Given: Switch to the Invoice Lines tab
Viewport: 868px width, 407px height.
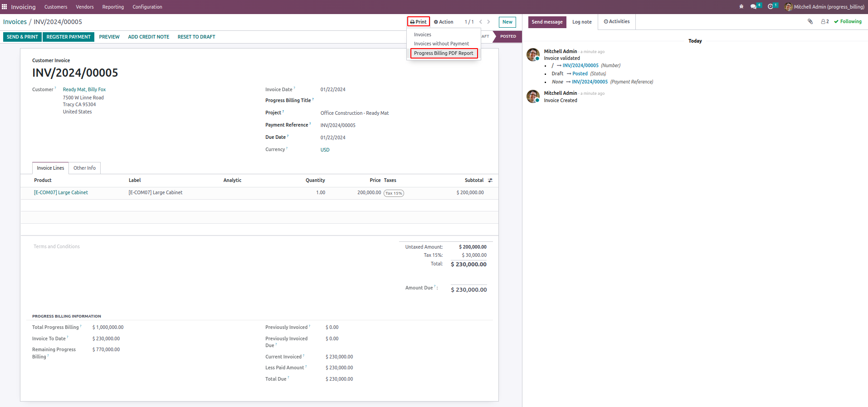Looking at the screenshot, I should point(50,168).
